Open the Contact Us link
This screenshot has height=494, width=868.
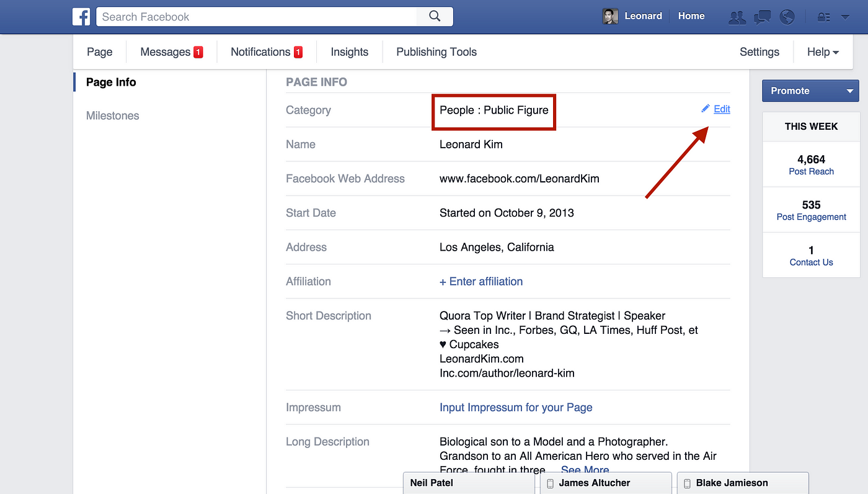click(811, 262)
